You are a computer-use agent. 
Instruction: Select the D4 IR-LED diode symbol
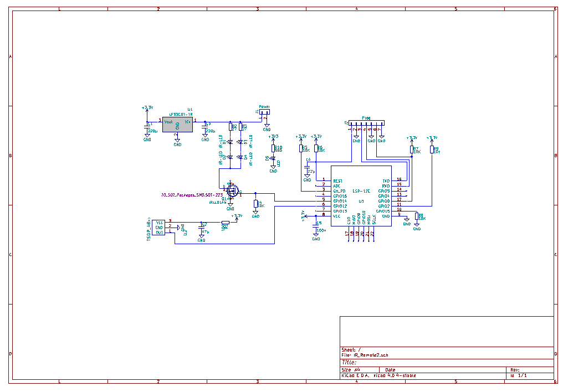coord(240,157)
